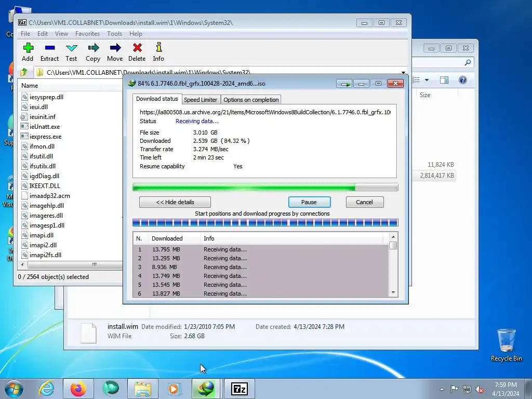532x399 pixels.
Task: Select connection row 3 with 8.936 MB
Action: [261, 267]
